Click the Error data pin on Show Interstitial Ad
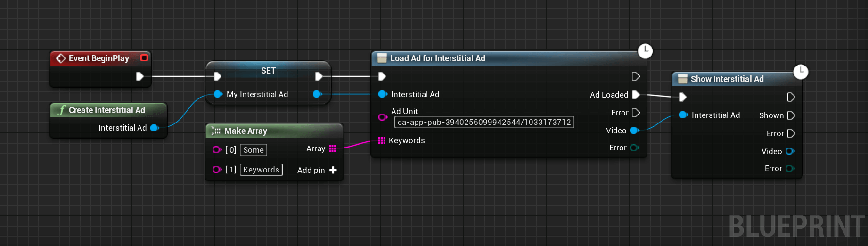The width and height of the screenshot is (868, 246). pyautogui.click(x=790, y=168)
